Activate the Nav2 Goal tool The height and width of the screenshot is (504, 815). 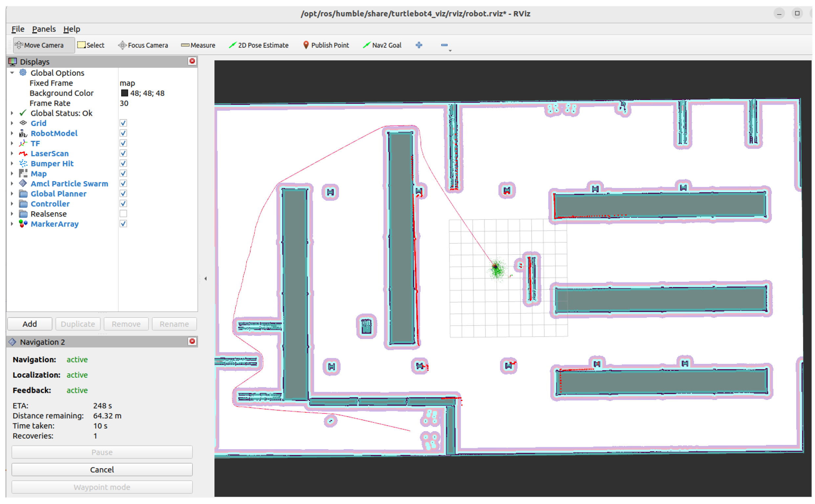coord(382,45)
